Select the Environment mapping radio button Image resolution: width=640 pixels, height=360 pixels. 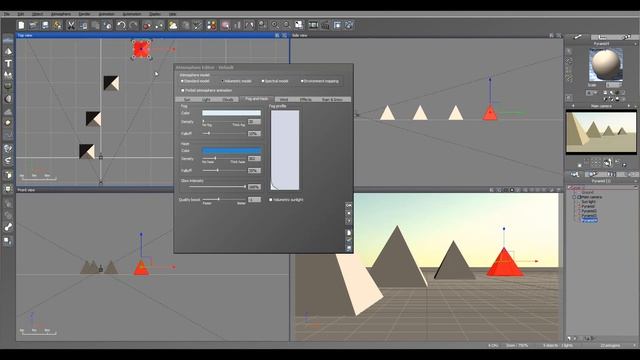point(302,81)
